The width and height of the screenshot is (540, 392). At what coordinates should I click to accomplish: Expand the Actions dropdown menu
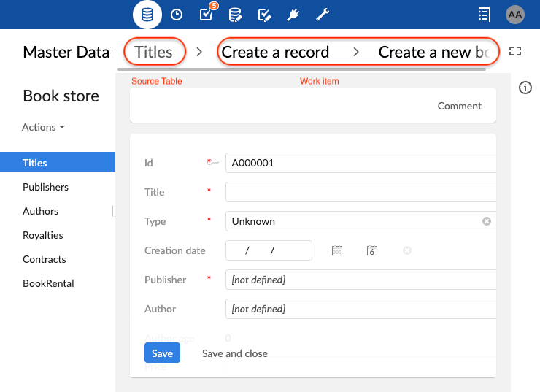tap(43, 127)
